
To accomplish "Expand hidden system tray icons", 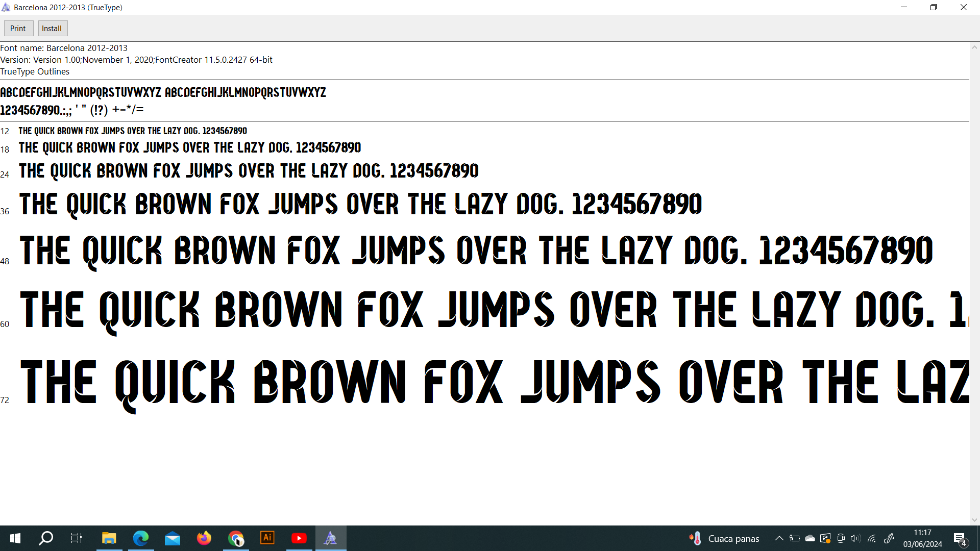I will [x=779, y=538].
